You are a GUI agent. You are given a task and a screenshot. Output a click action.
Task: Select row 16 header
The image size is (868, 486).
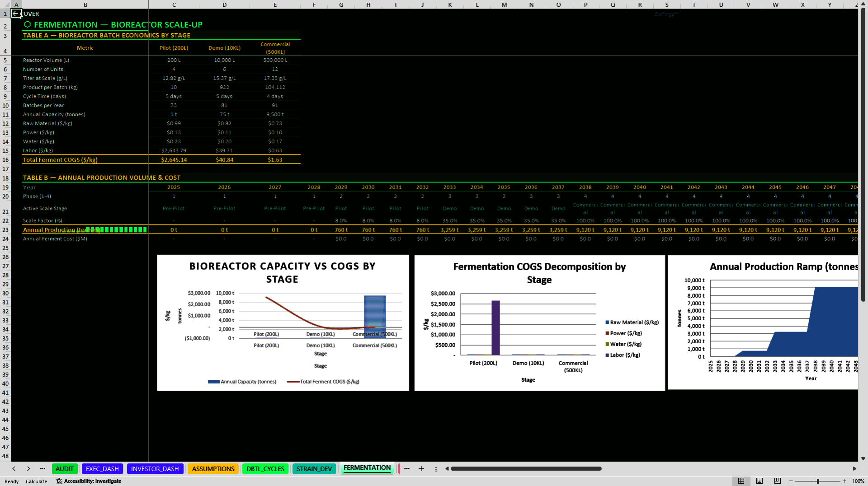click(x=5, y=159)
